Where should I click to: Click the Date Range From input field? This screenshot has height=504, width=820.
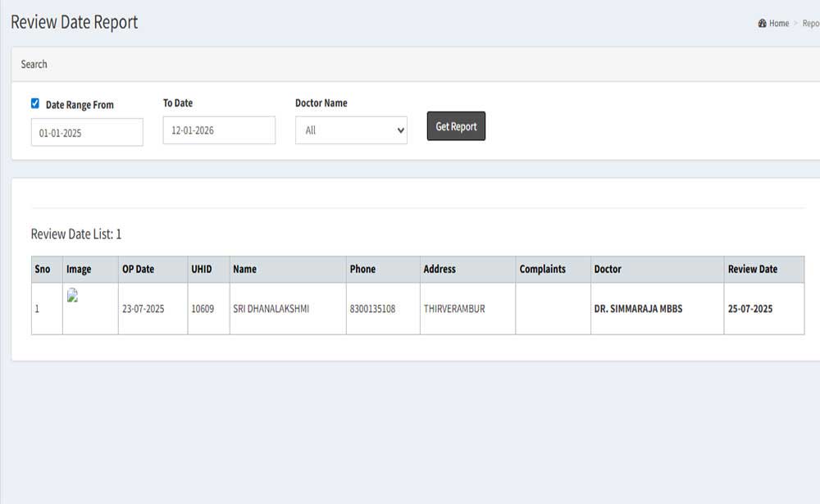pyautogui.click(x=87, y=133)
